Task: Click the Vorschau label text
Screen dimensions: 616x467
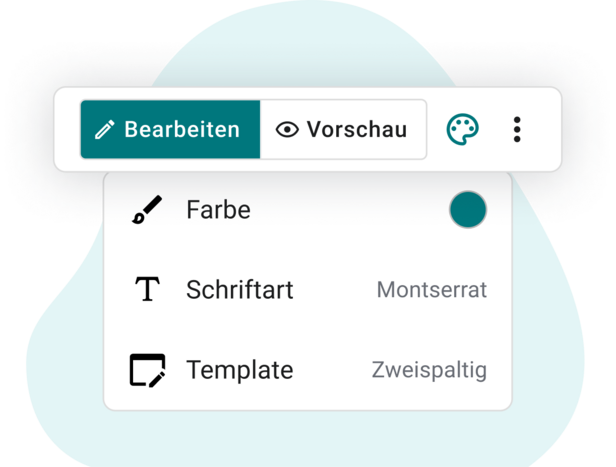Action: click(357, 130)
